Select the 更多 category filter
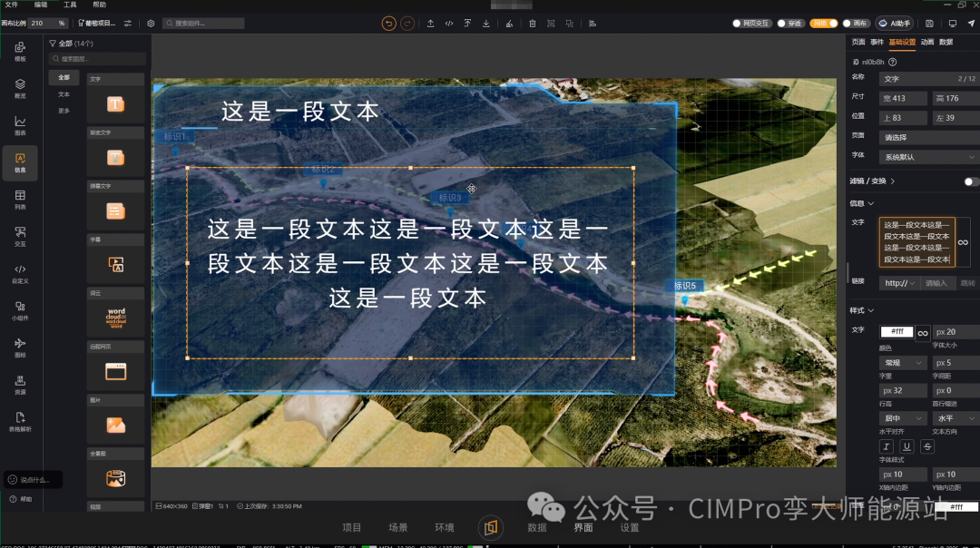The width and height of the screenshot is (980, 548). (x=64, y=111)
